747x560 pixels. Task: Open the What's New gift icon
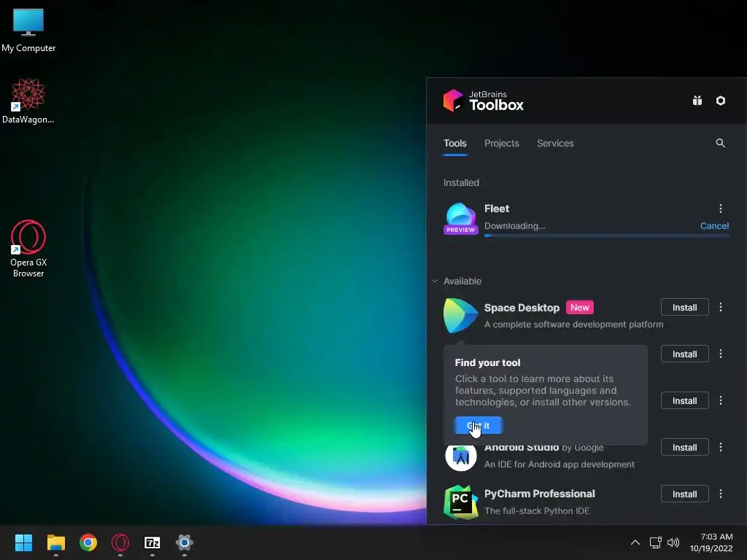tap(697, 101)
